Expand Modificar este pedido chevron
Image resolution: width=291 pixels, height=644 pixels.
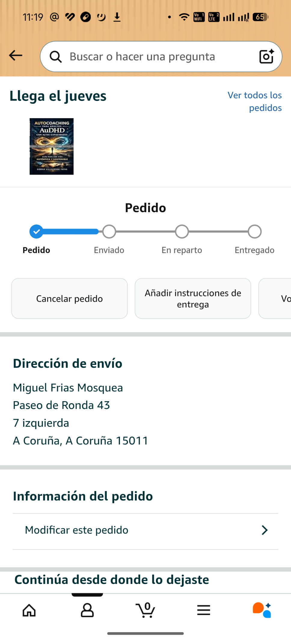point(264,530)
